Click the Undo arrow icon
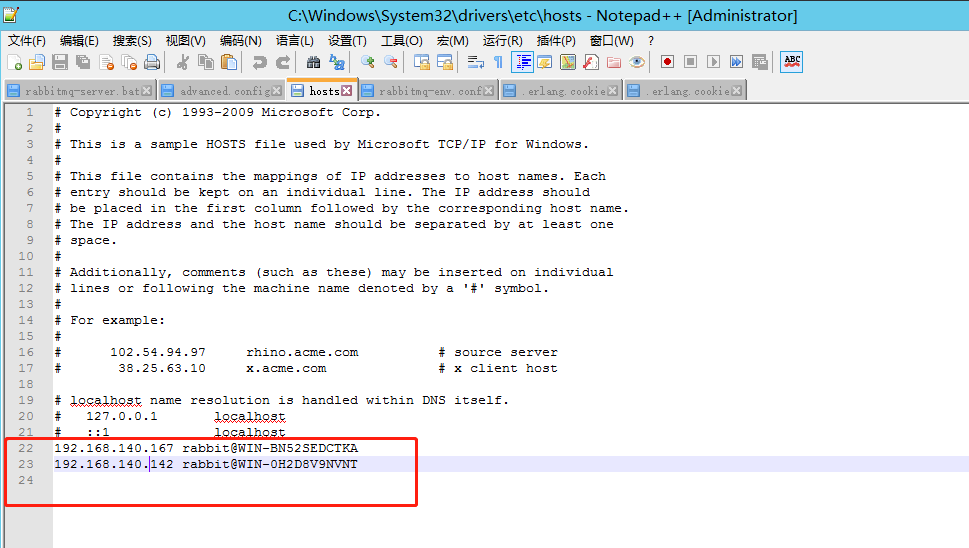This screenshot has height=548, width=969. pos(260,62)
